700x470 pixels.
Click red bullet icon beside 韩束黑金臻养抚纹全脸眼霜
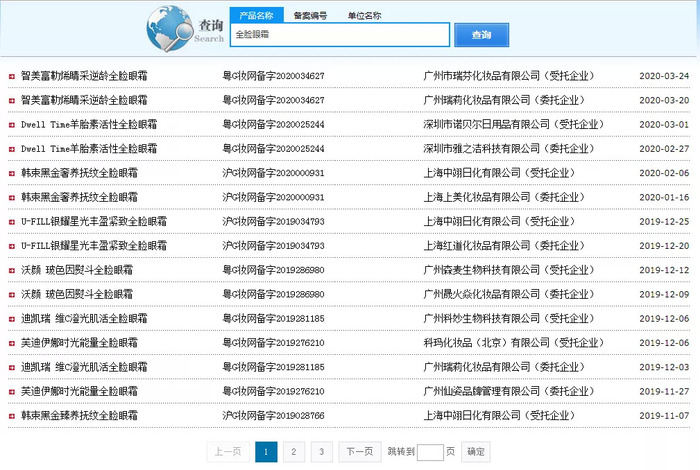pyautogui.click(x=12, y=416)
